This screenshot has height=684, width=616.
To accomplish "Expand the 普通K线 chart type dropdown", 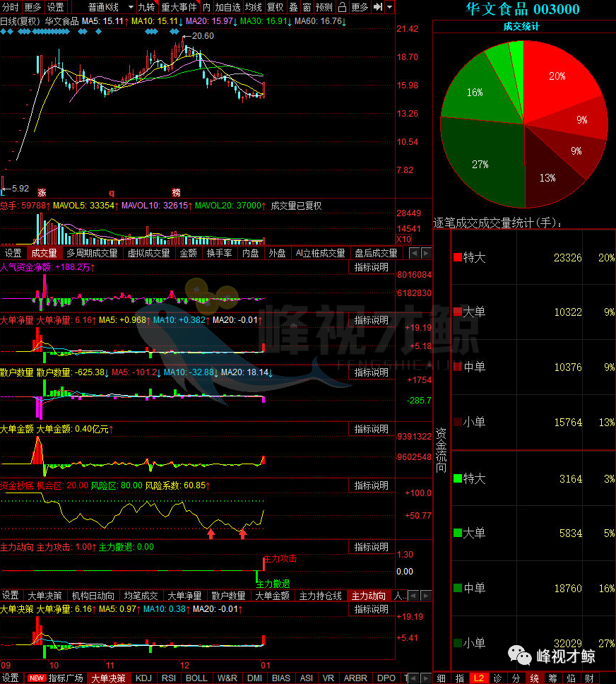I will tap(131, 7).
